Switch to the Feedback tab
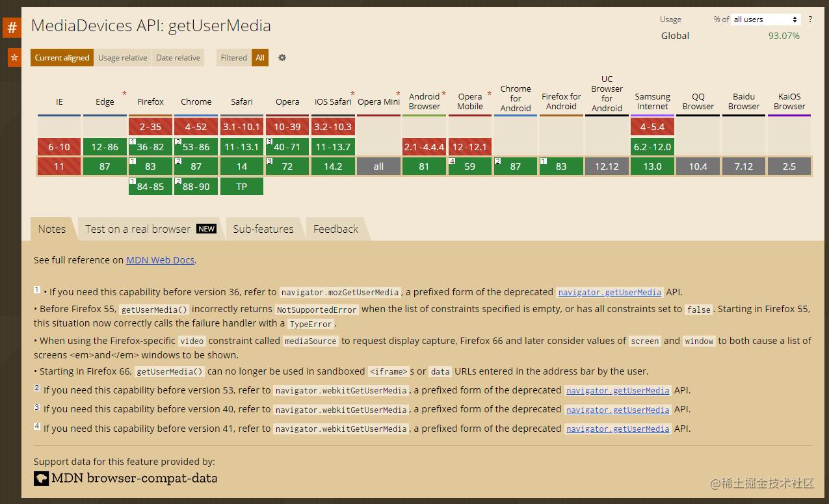The width and height of the screenshot is (829, 504). coord(336,229)
